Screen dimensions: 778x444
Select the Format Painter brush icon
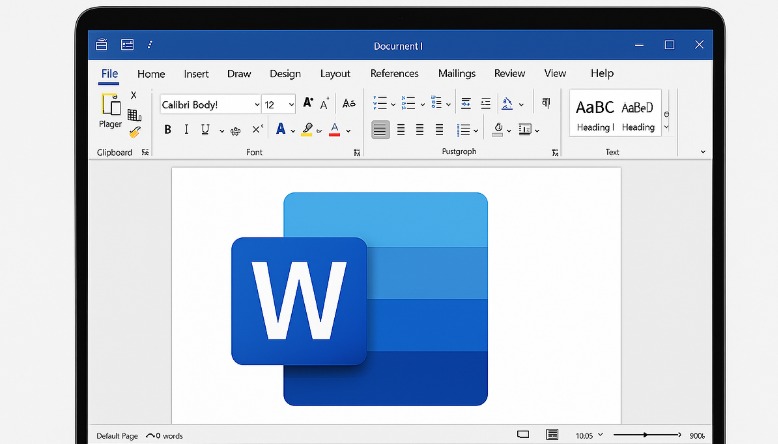[134, 132]
